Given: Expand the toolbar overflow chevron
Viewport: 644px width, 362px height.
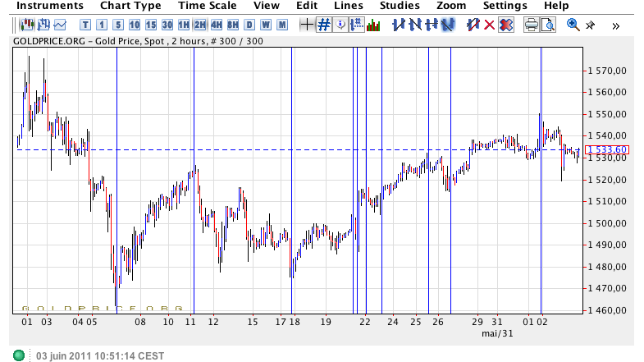Looking at the screenshot, I should (x=616, y=25).
